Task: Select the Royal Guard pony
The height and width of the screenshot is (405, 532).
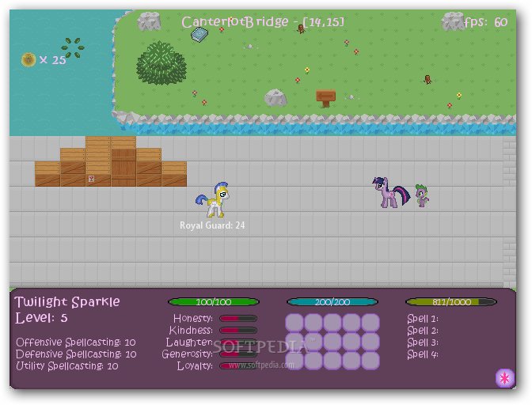Action: [213, 200]
